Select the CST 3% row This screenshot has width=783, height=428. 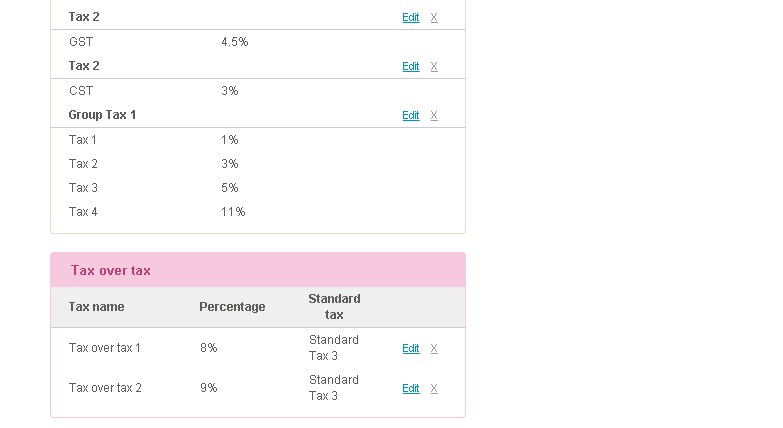tap(258, 91)
